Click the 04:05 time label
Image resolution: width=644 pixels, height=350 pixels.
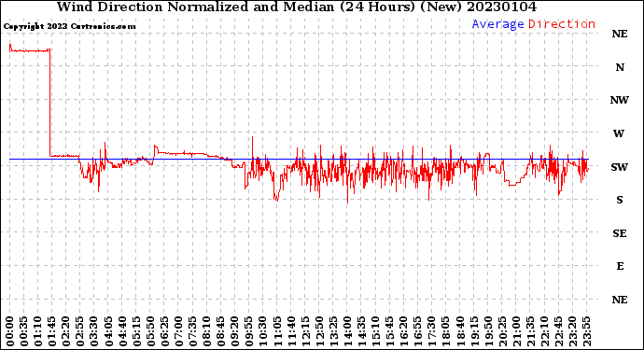(x=108, y=331)
